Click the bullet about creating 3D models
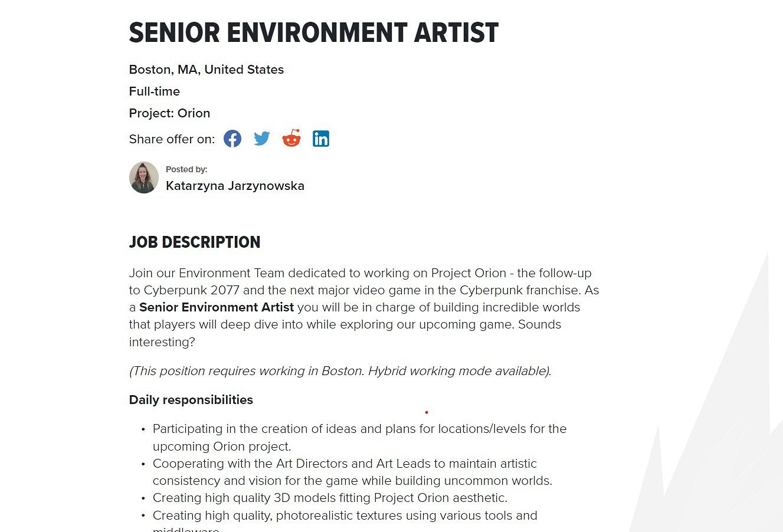The height and width of the screenshot is (532, 783). [330, 498]
